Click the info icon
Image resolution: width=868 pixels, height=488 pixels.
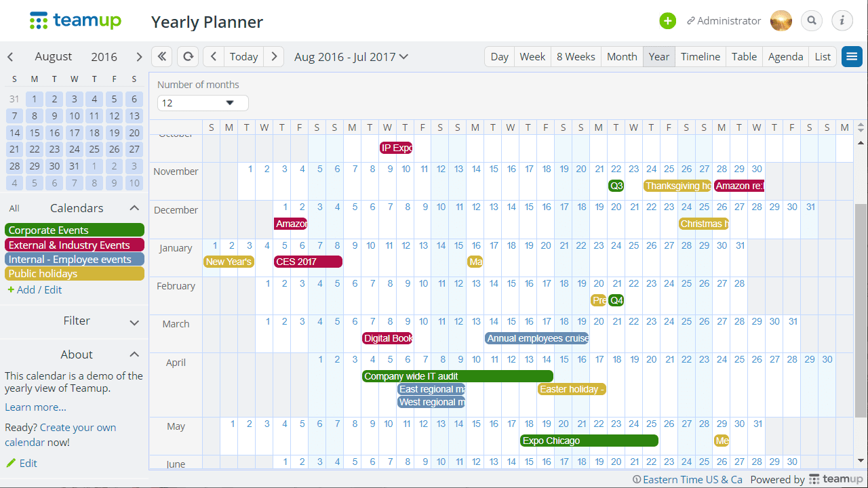tap(842, 20)
